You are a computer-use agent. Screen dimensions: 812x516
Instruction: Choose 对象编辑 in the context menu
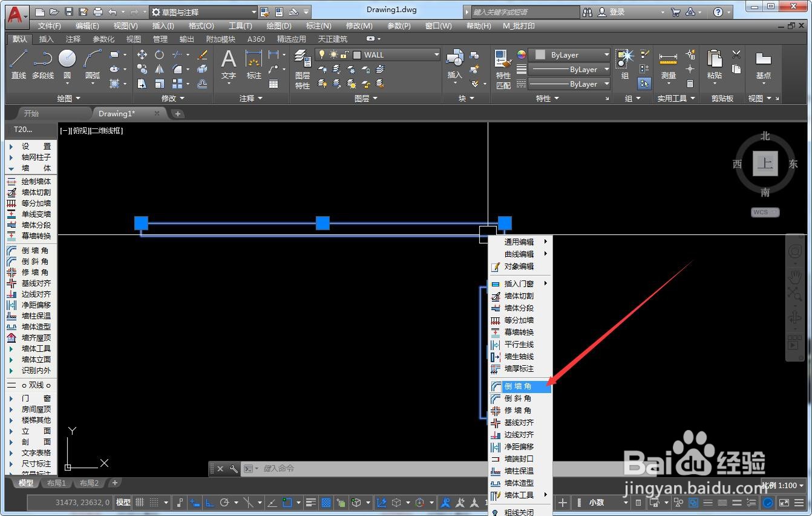click(520, 266)
